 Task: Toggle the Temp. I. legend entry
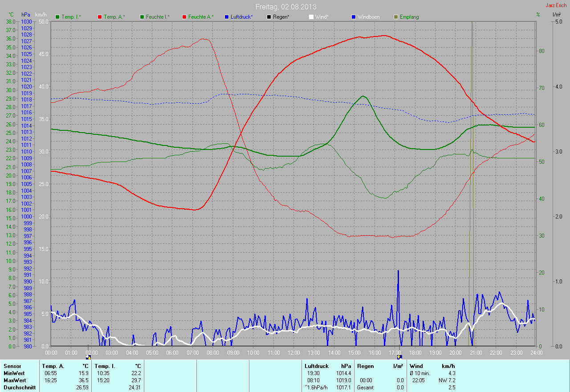coord(68,17)
